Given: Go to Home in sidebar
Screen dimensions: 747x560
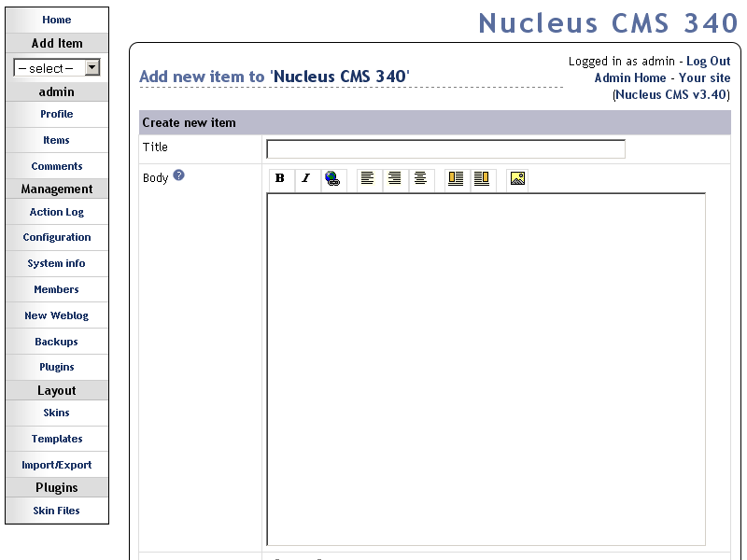Looking at the screenshot, I should 57,20.
